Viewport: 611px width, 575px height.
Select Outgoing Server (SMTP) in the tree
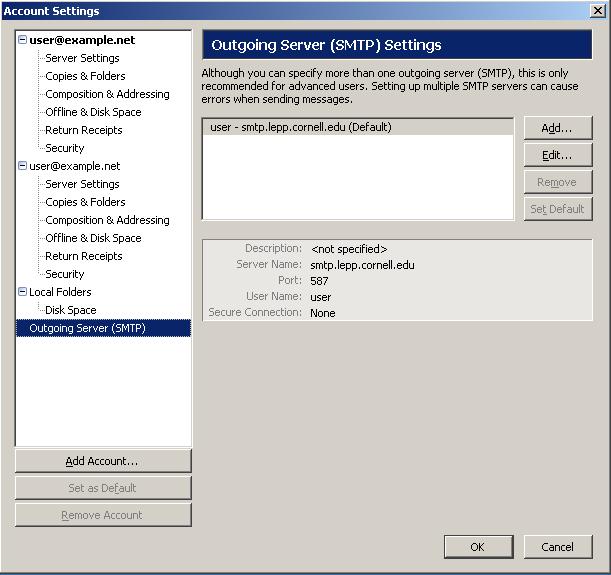103,328
